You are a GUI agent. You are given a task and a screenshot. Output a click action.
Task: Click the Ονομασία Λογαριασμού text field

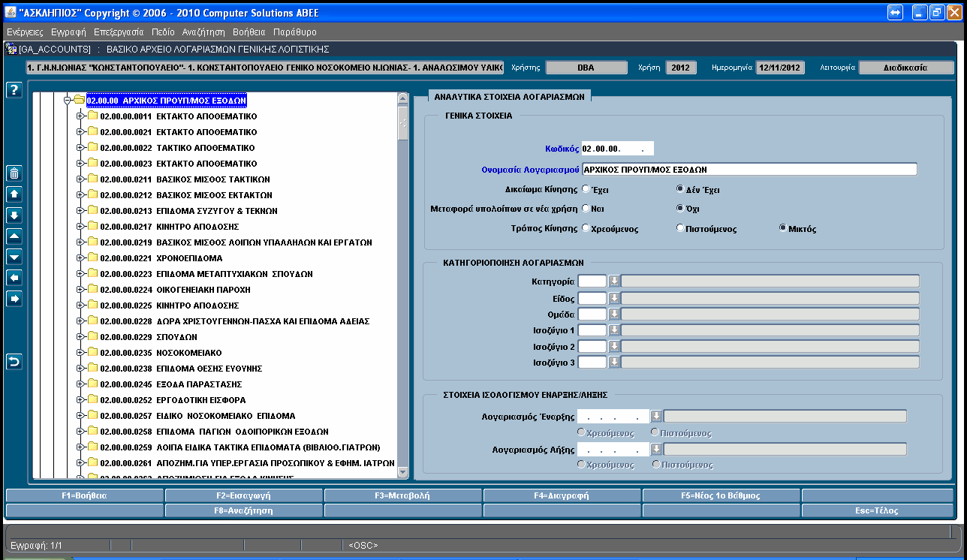[749, 170]
